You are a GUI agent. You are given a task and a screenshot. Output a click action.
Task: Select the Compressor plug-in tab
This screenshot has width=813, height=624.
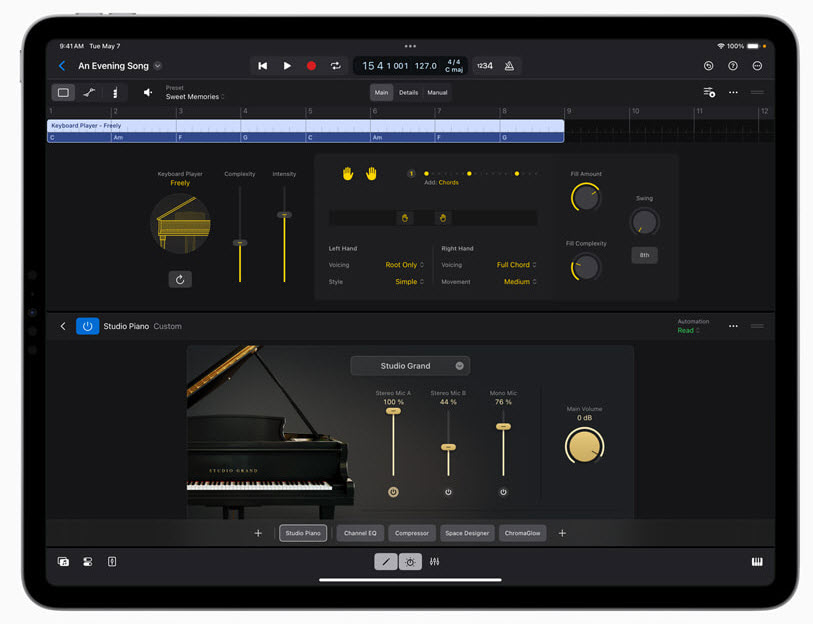412,533
